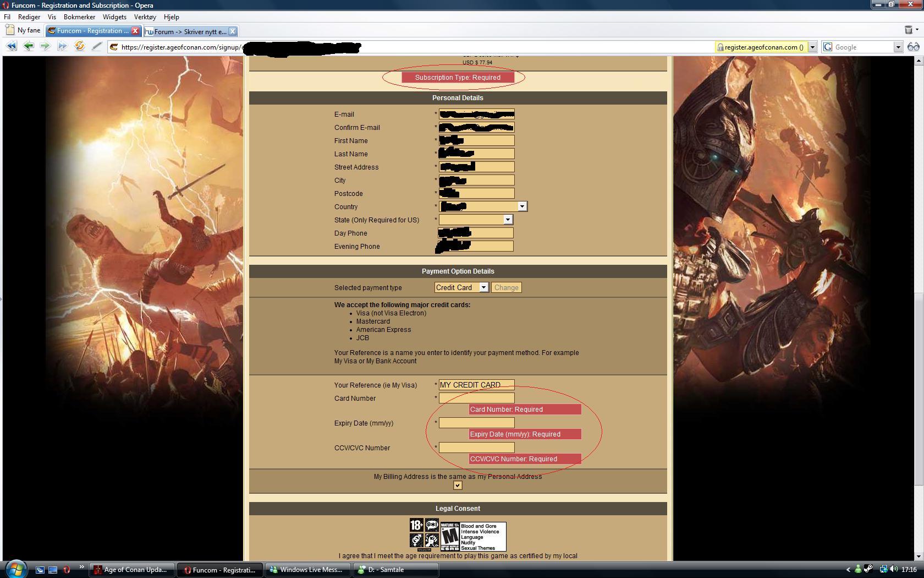Click the binoculars find icon
This screenshot has height=578, width=924.
(913, 47)
